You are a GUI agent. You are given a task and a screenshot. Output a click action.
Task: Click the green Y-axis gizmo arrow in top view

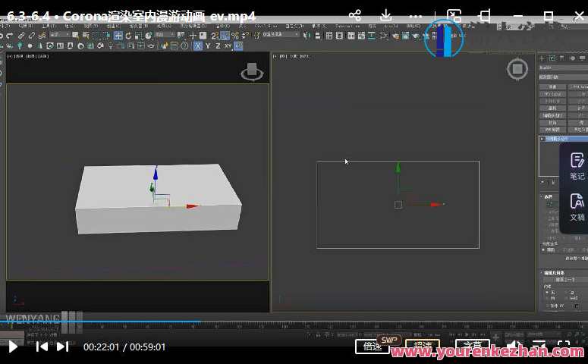tap(398, 168)
